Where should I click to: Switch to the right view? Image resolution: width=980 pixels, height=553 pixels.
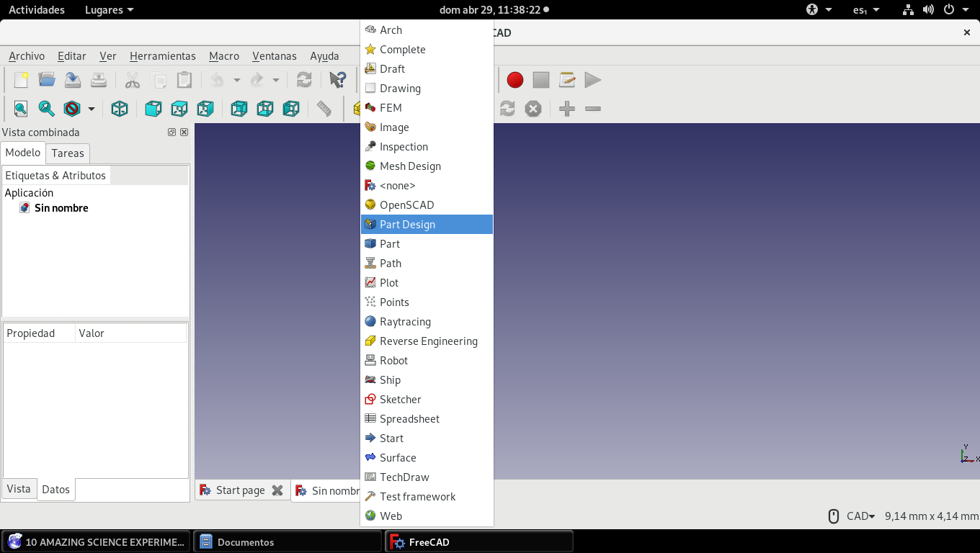coord(205,109)
